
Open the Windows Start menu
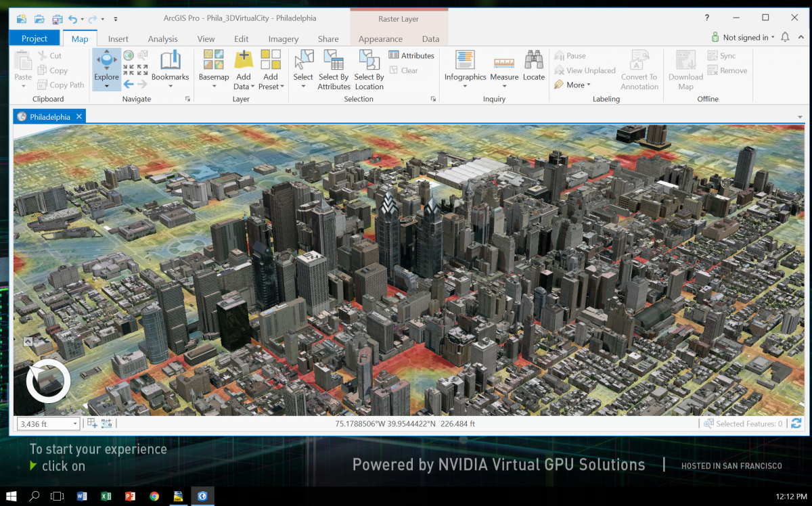[x=12, y=496]
